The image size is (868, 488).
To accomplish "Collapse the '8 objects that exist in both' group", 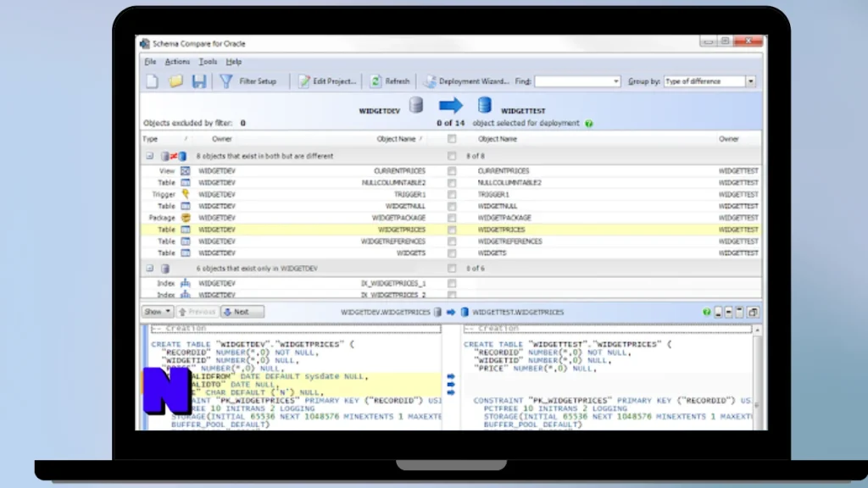I will [x=149, y=156].
